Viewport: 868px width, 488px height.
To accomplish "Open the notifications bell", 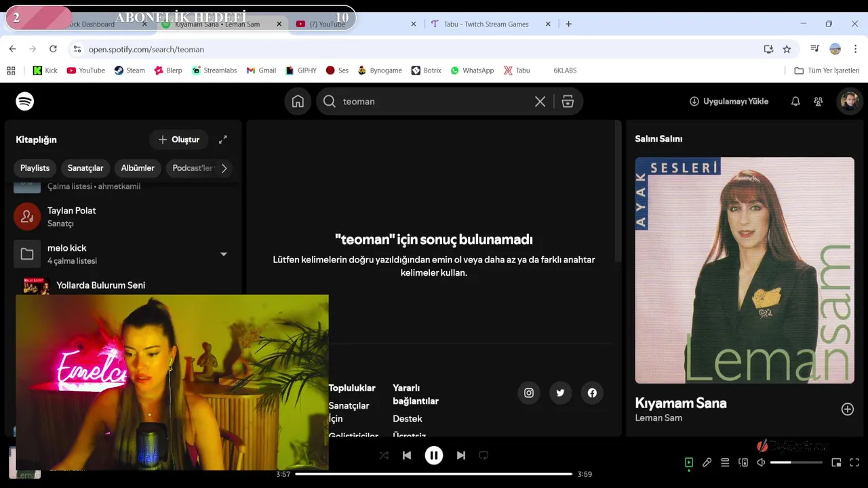I will (x=795, y=102).
